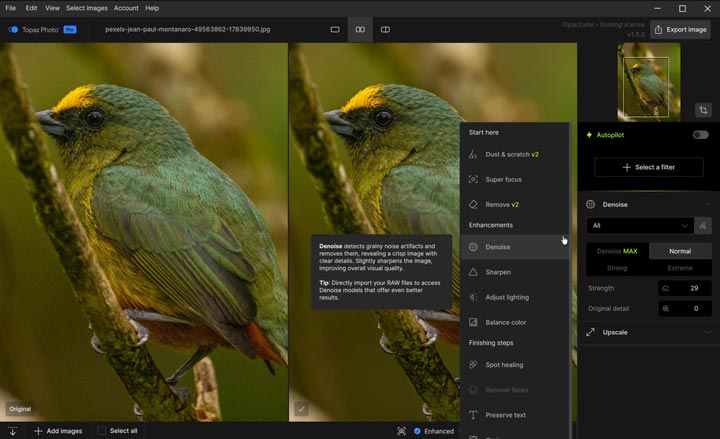The width and height of the screenshot is (720, 439).
Task: Toggle checkmark box on enhanced preview
Action: pos(301,409)
